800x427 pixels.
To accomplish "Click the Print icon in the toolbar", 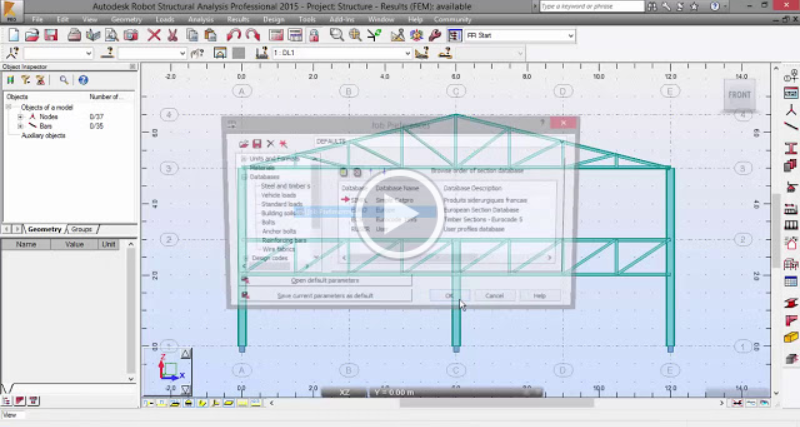I will [x=76, y=35].
